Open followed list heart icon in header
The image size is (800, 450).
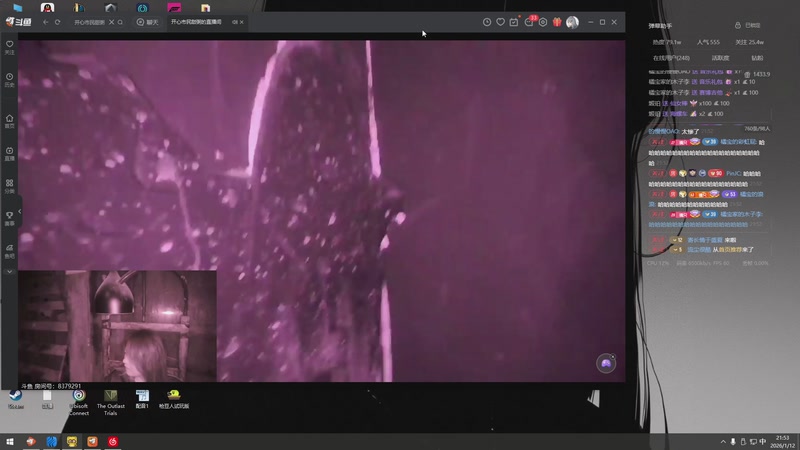[x=500, y=22]
